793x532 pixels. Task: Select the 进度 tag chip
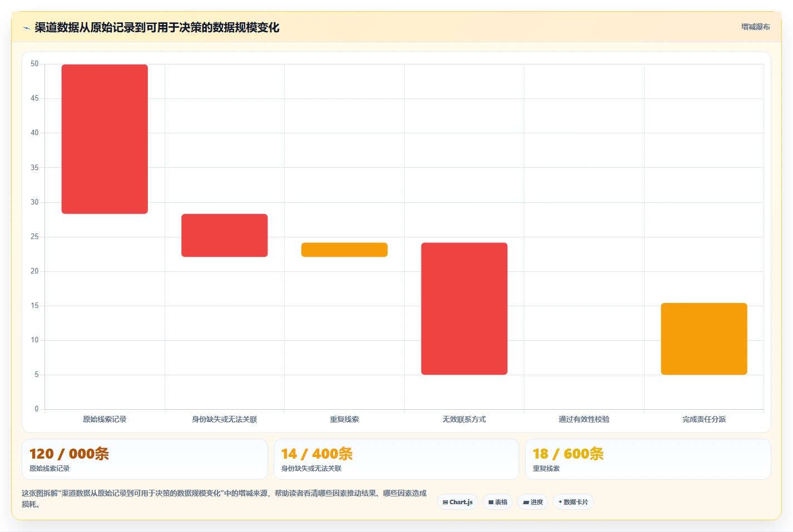(533, 502)
